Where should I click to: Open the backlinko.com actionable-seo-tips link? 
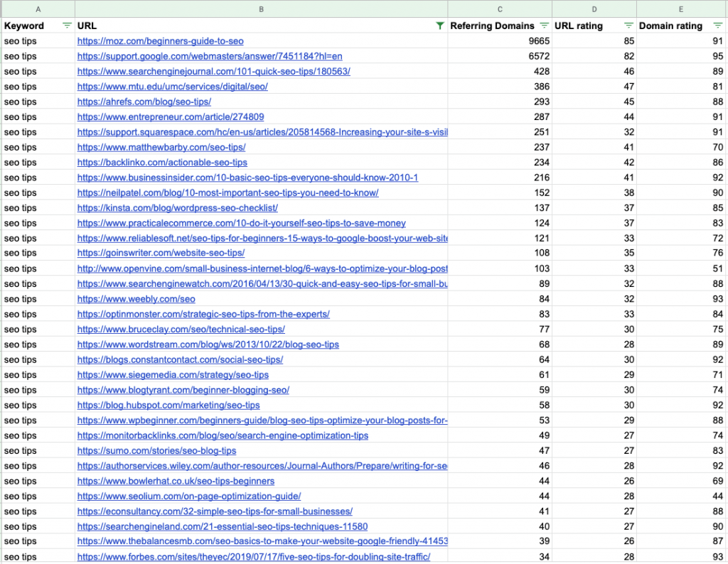tap(162, 163)
